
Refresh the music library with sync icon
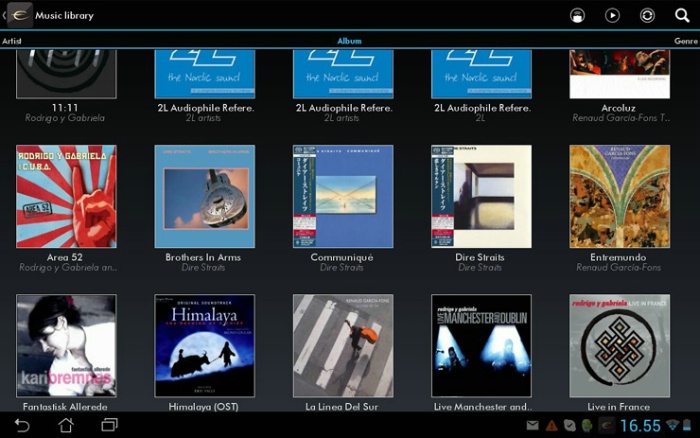point(647,16)
